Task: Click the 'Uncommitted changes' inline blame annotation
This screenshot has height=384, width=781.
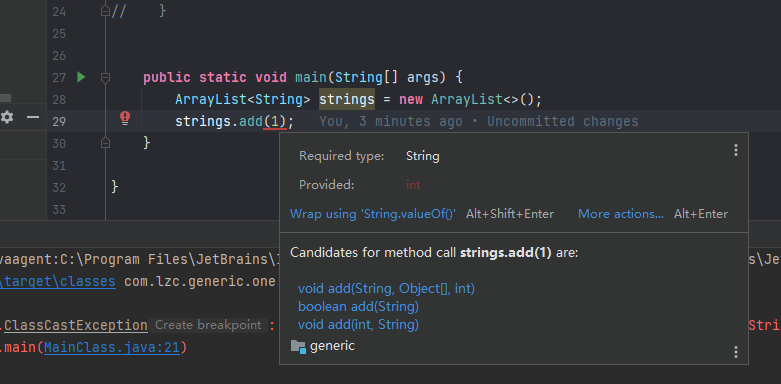Action: [562, 122]
